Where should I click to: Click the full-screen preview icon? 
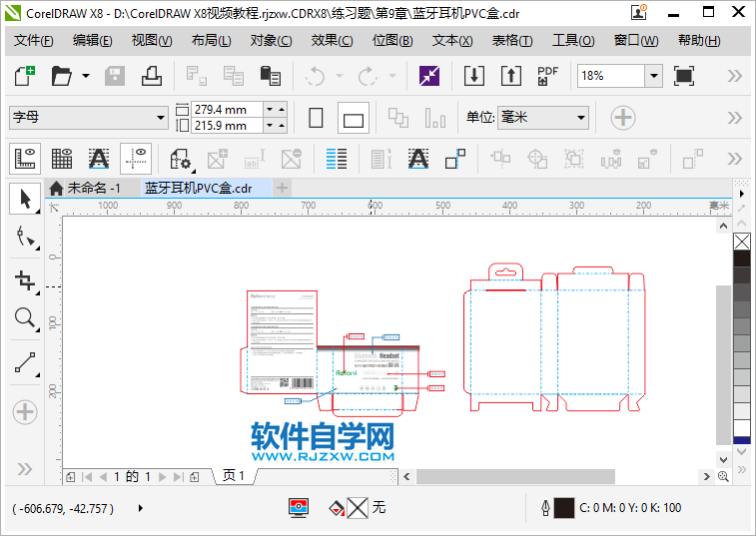[684, 76]
